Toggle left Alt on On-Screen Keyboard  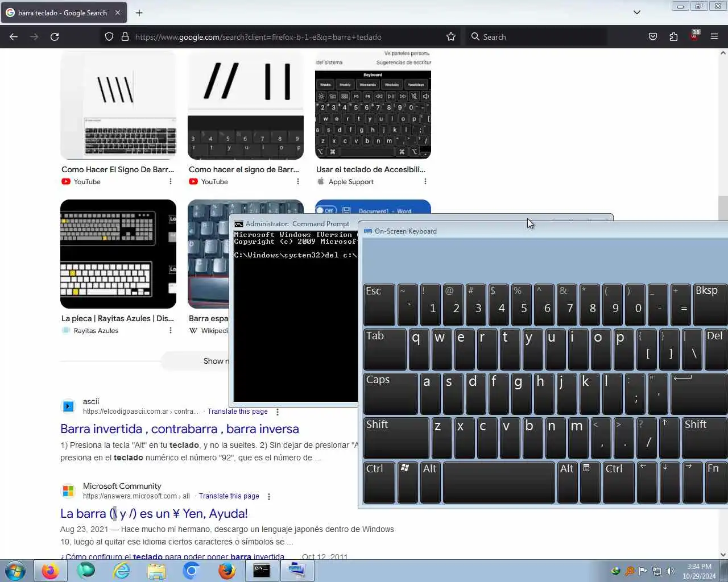[x=431, y=482]
